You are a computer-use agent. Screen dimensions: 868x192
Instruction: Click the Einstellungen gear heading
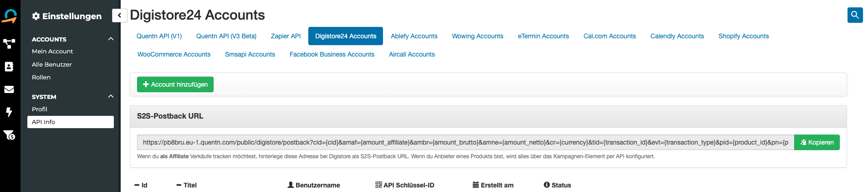(67, 16)
